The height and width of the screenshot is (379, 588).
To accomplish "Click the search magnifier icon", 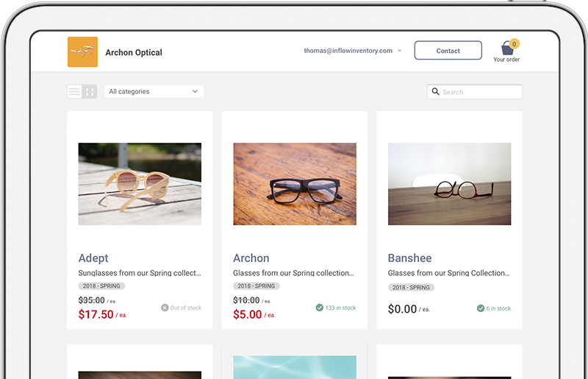I will pyautogui.click(x=435, y=92).
